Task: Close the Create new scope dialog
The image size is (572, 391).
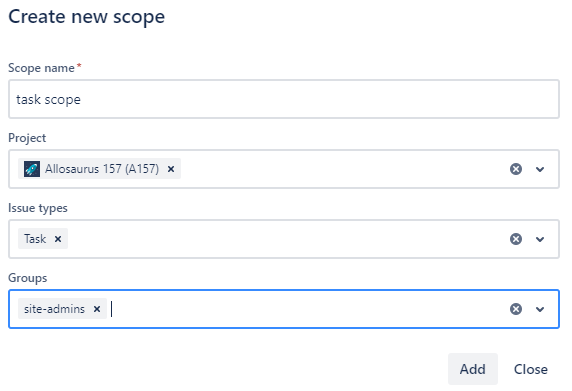Action: pyautogui.click(x=530, y=369)
